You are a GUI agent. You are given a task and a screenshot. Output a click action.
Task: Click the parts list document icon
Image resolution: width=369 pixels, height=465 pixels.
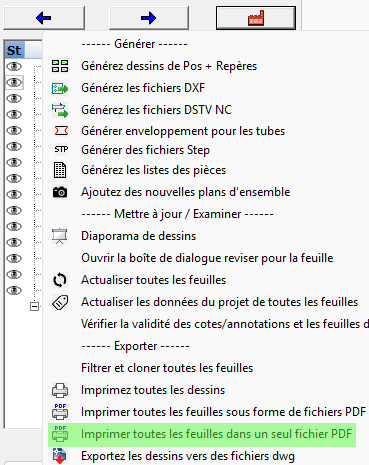pyautogui.click(x=60, y=170)
